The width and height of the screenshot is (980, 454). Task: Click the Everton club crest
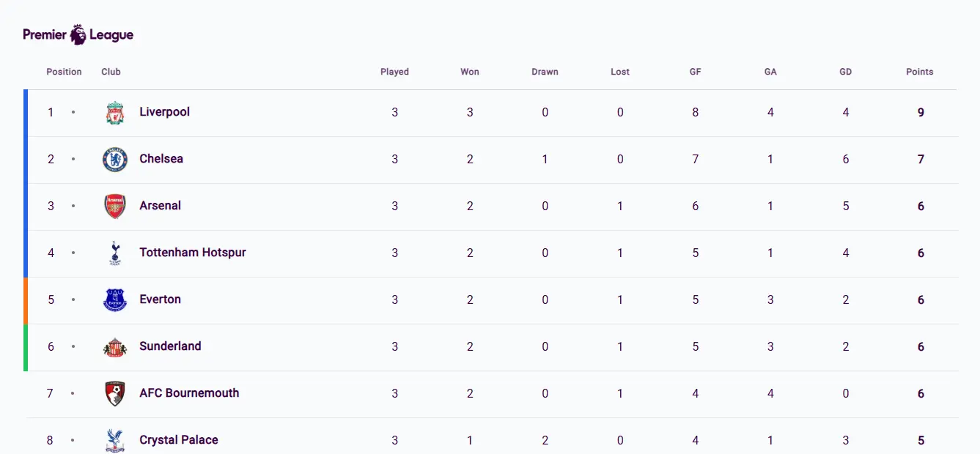(114, 299)
